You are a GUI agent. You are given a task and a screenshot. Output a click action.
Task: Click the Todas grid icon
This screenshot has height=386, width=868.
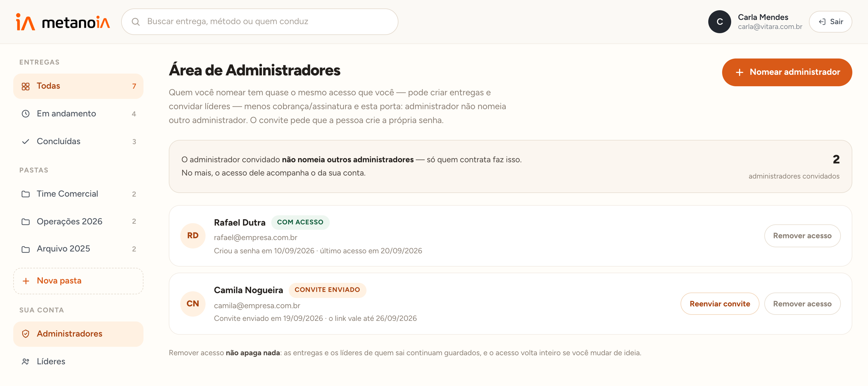(x=26, y=86)
